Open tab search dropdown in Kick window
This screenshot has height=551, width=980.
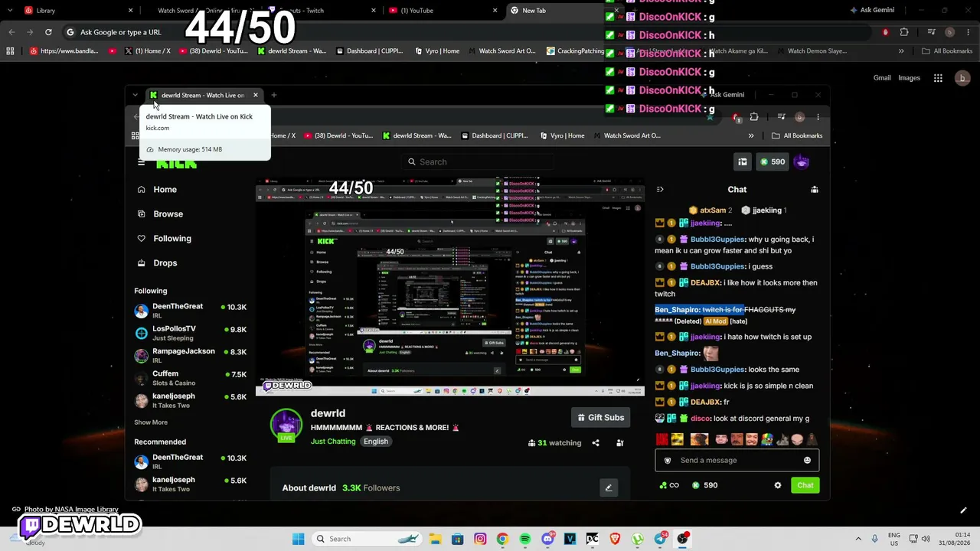pos(136,96)
